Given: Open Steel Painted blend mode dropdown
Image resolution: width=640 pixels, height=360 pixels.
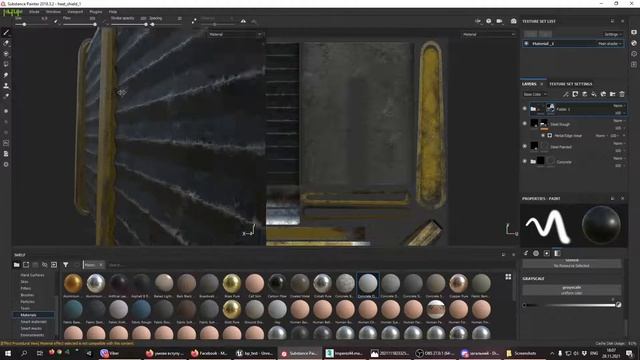Looking at the screenshot, I should tap(619, 143).
